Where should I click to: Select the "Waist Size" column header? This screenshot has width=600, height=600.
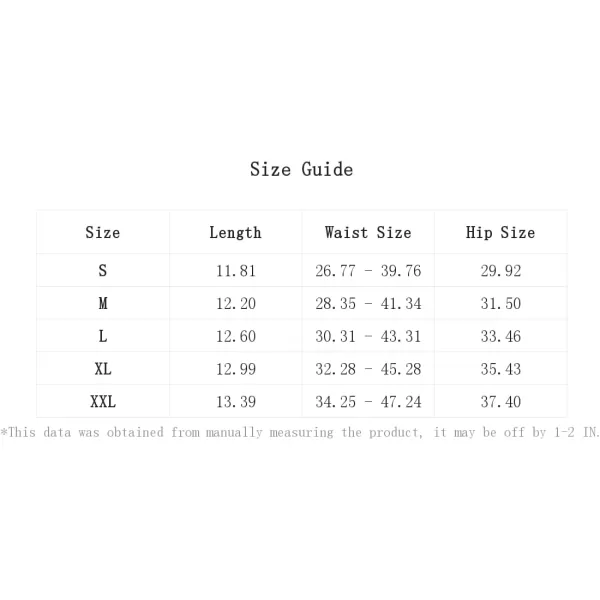click(368, 232)
